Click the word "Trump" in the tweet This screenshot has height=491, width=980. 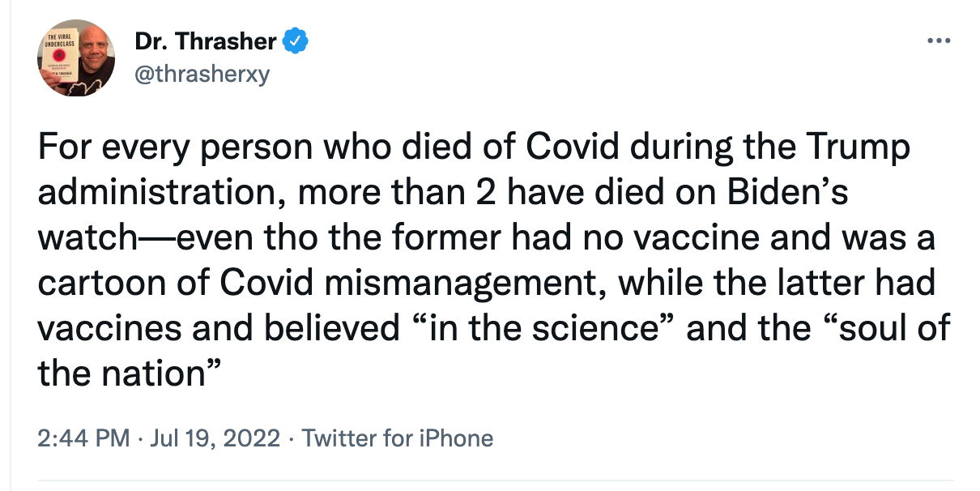pyautogui.click(x=862, y=149)
